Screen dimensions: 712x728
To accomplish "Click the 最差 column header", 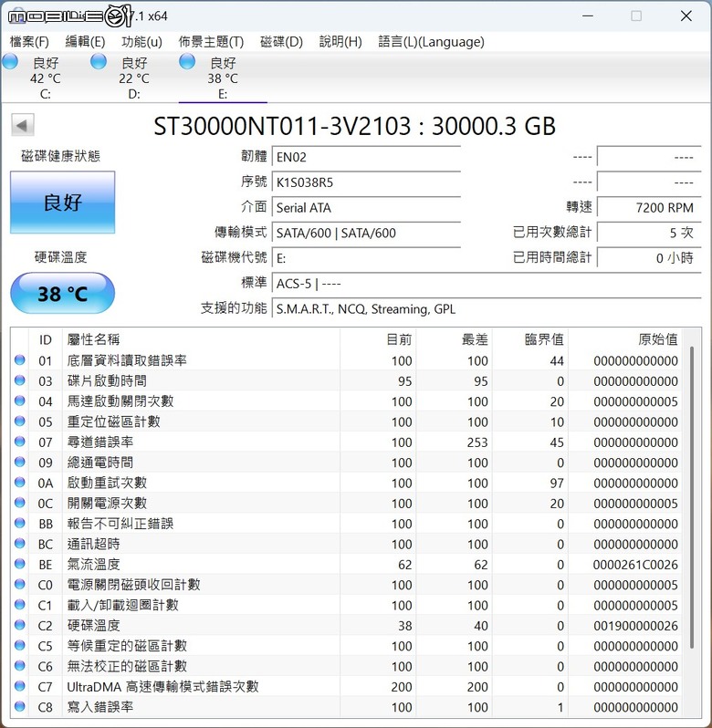I will [x=455, y=340].
